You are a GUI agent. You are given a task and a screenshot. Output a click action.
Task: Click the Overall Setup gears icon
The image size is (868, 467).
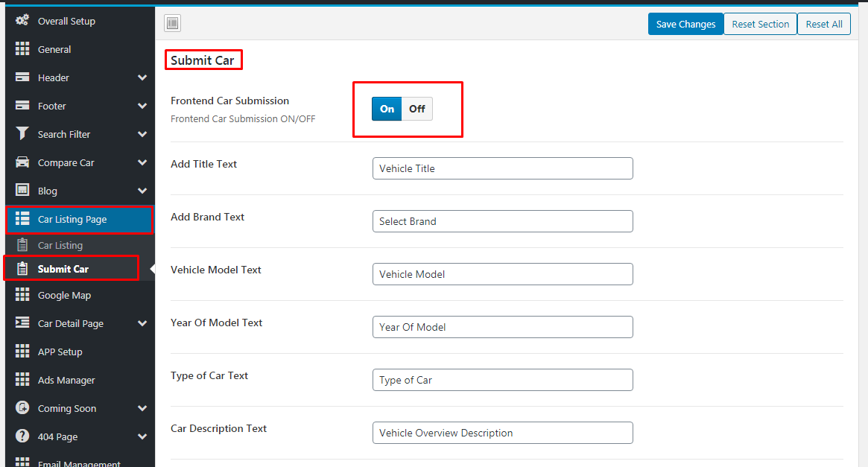click(22, 20)
